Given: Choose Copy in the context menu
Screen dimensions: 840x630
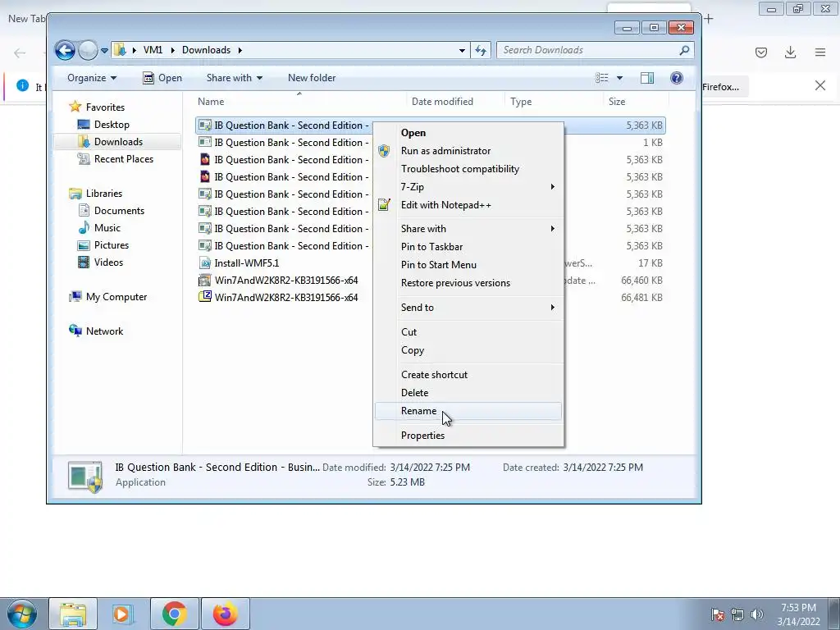Looking at the screenshot, I should tap(468, 350).
